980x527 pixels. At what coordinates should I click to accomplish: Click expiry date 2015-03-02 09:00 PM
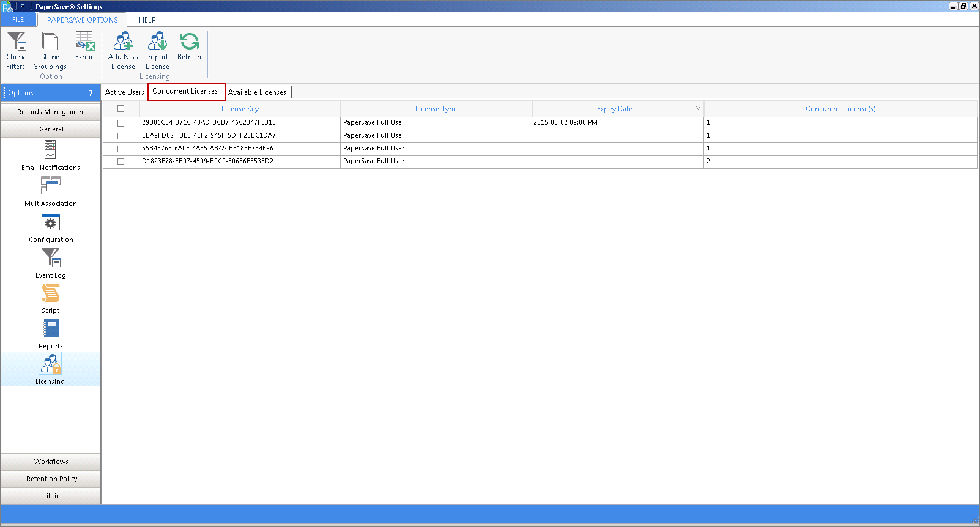(565, 123)
